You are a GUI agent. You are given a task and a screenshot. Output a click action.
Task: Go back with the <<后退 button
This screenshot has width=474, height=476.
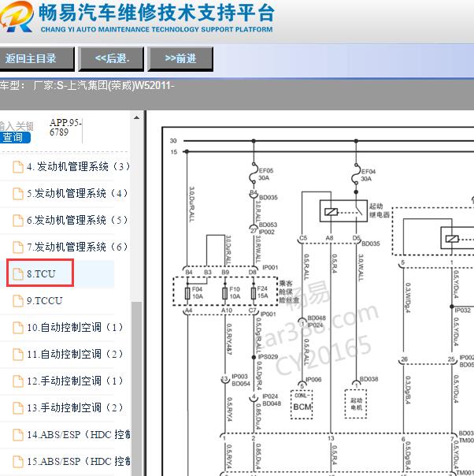coord(111,58)
